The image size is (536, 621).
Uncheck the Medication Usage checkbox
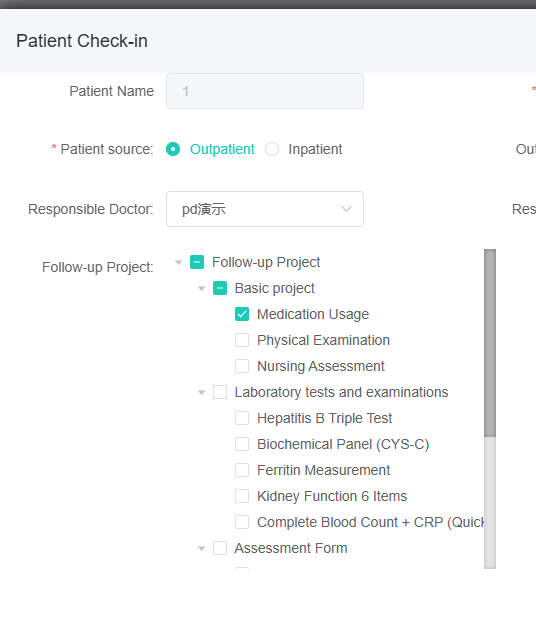[x=242, y=314]
